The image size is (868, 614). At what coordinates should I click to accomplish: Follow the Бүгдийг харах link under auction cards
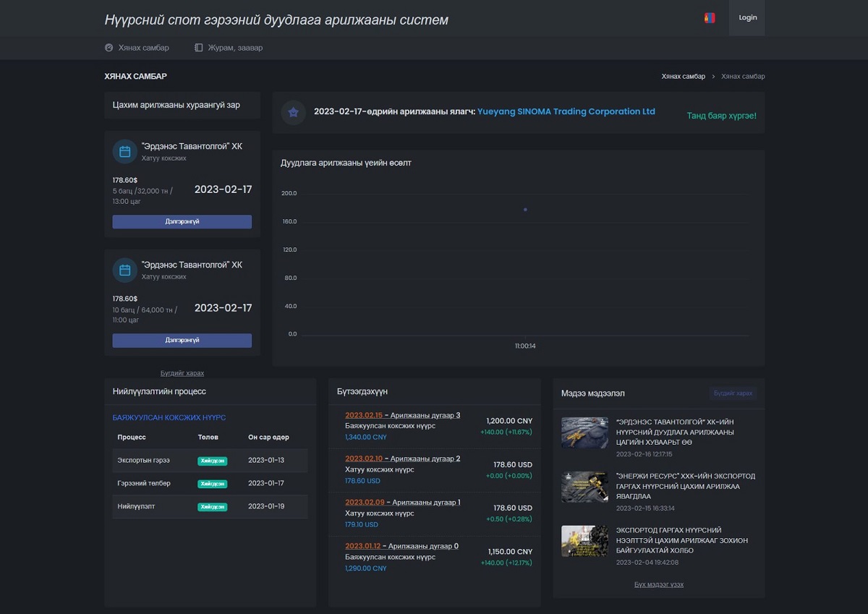tap(182, 373)
